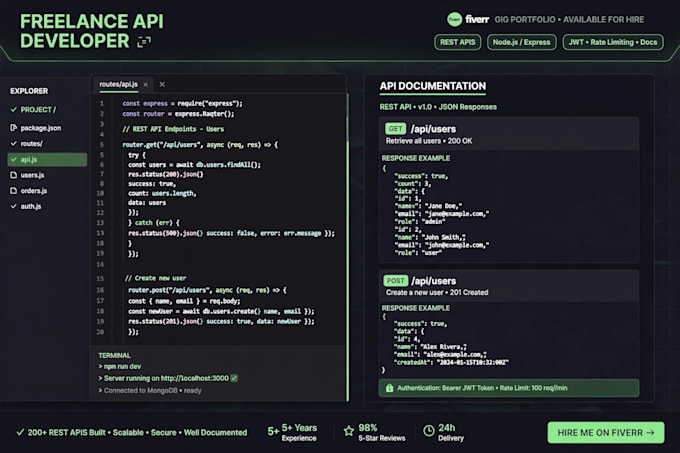This screenshot has width=680, height=453.
Task: Click the file icon beside users.js
Action: pos(13,175)
